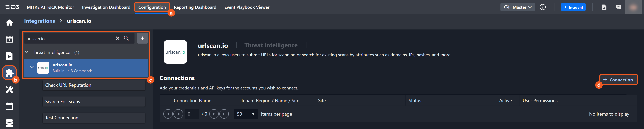
Task: Open the Integrations puzzle-piece sidebar icon
Action: [9, 73]
